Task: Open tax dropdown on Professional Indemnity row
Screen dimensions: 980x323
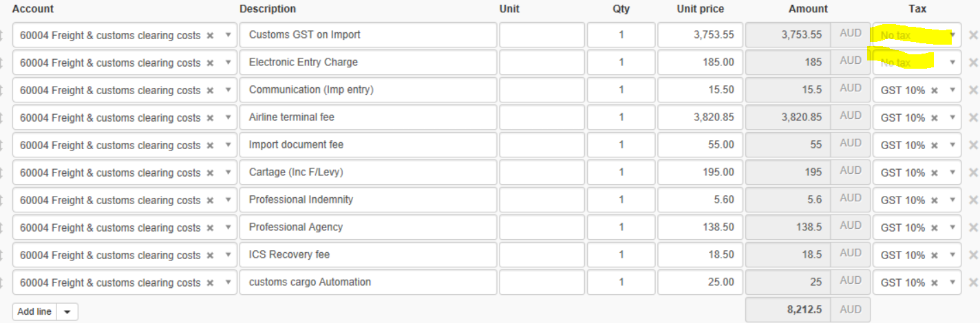Action: pos(952,200)
